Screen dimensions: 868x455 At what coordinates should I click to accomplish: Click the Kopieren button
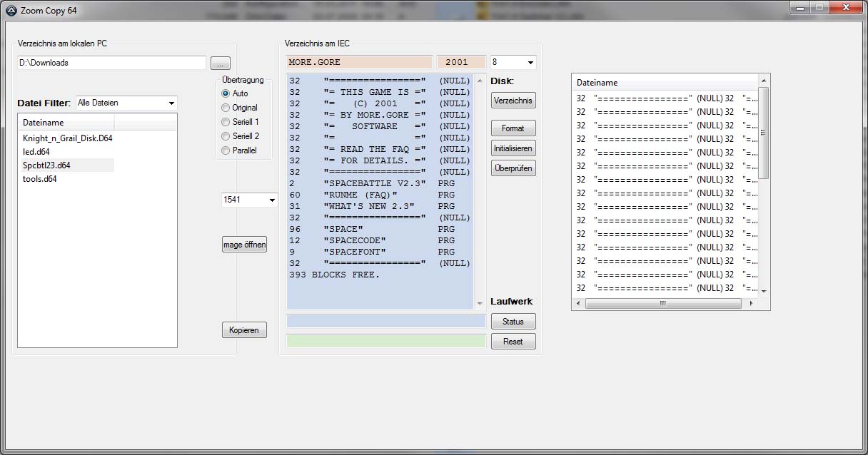point(244,330)
